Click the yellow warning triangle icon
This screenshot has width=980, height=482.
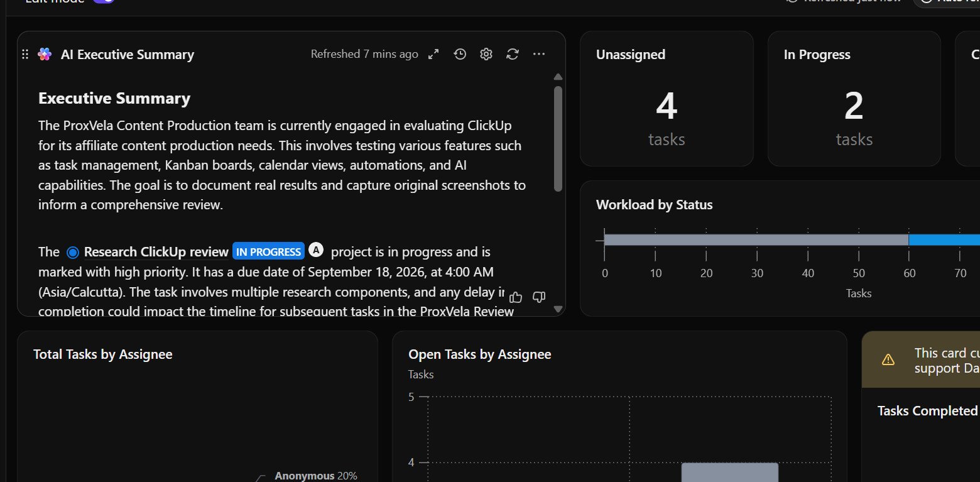click(888, 359)
